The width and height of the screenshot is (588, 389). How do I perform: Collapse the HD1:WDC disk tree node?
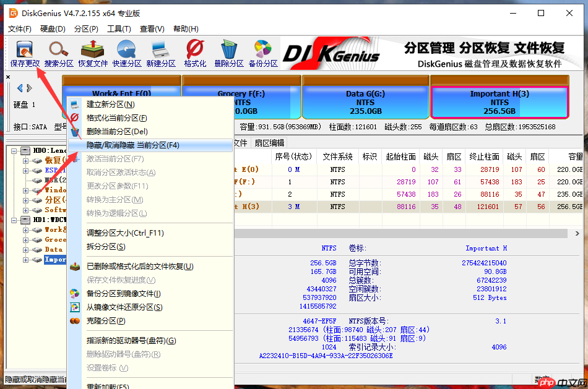pos(14,220)
